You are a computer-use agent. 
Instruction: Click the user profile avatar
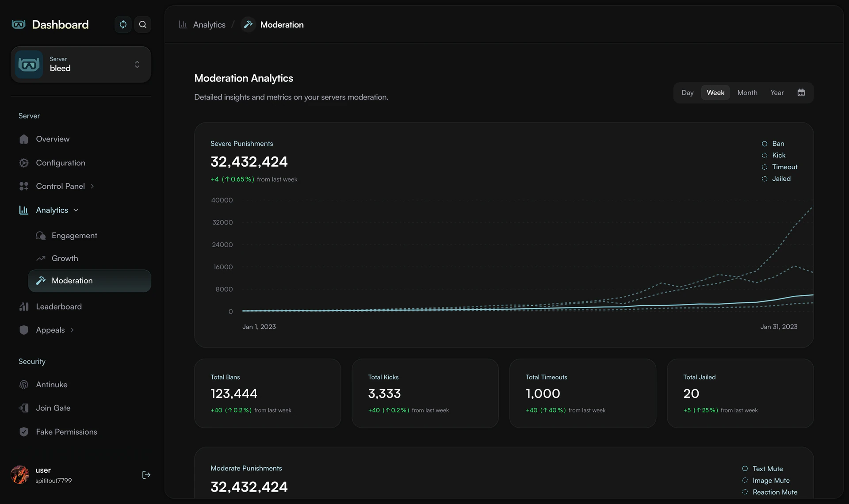(x=20, y=475)
